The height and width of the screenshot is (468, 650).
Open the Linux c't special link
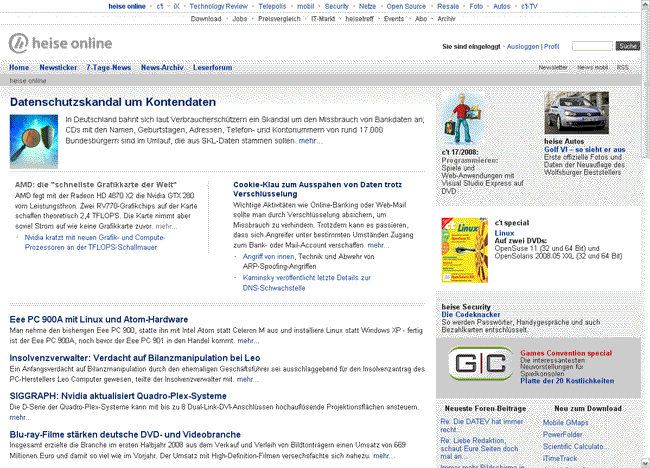click(504, 233)
